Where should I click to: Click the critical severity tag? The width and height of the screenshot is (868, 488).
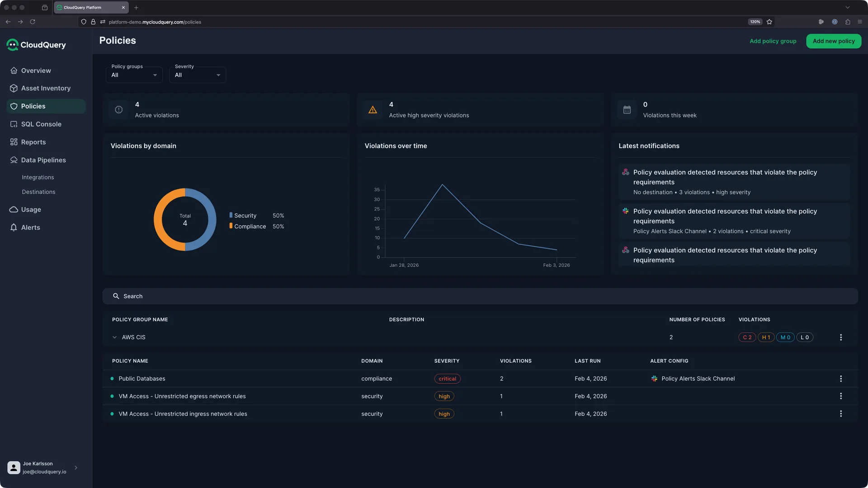coord(447,379)
